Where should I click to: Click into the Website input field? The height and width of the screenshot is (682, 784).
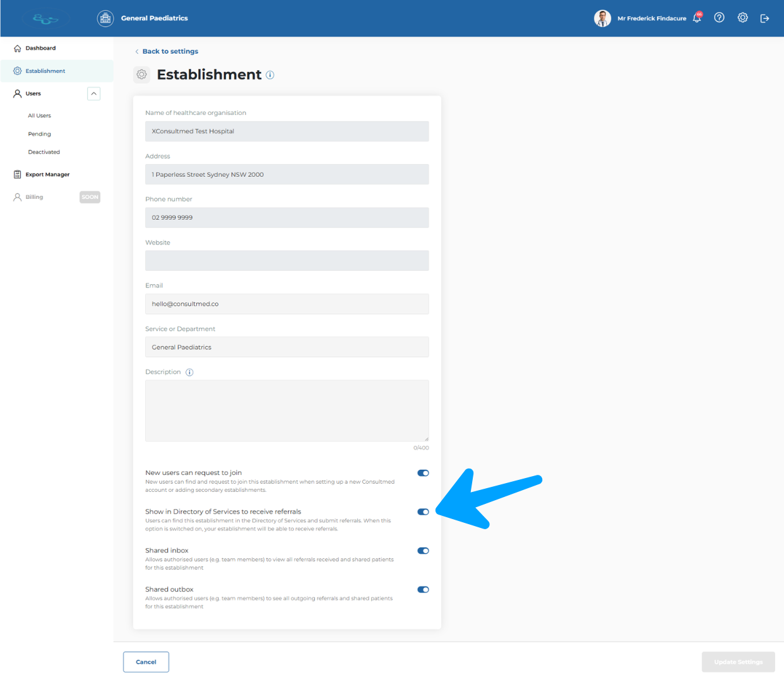pyautogui.click(x=287, y=261)
